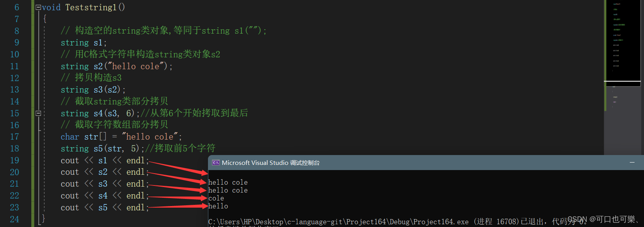This screenshot has height=227, width=644.
Task: Click line number 19 in the gutter
Action: coord(15,160)
